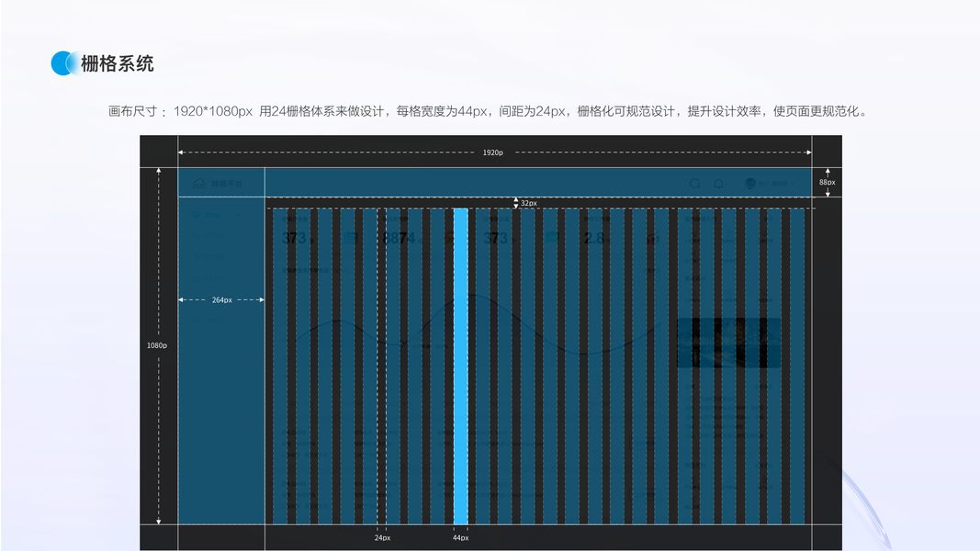Open the notification bell in the header
980x551 pixels.
point(719,184)
